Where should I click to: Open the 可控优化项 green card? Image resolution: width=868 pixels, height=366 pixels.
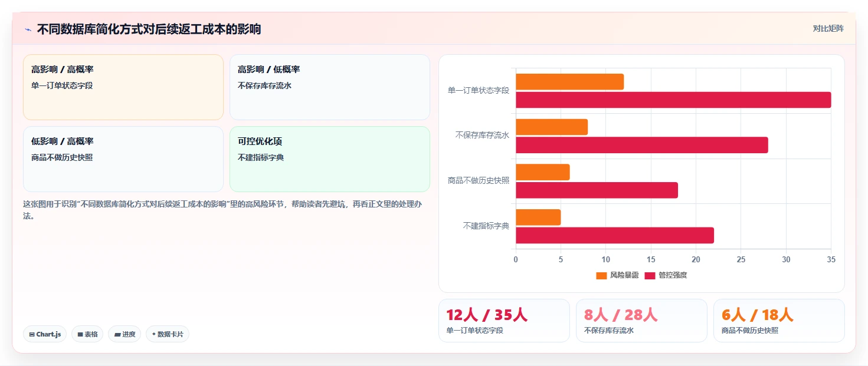pos(330,159)
